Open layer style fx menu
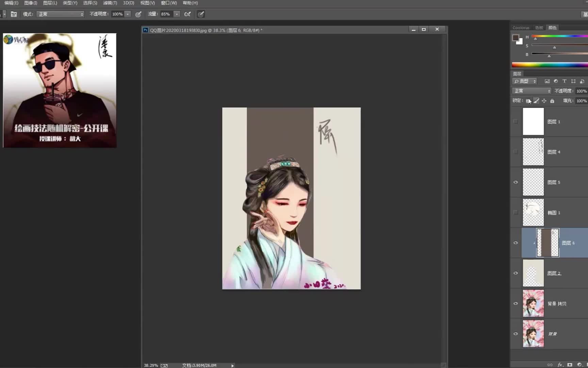 point(560,365)
